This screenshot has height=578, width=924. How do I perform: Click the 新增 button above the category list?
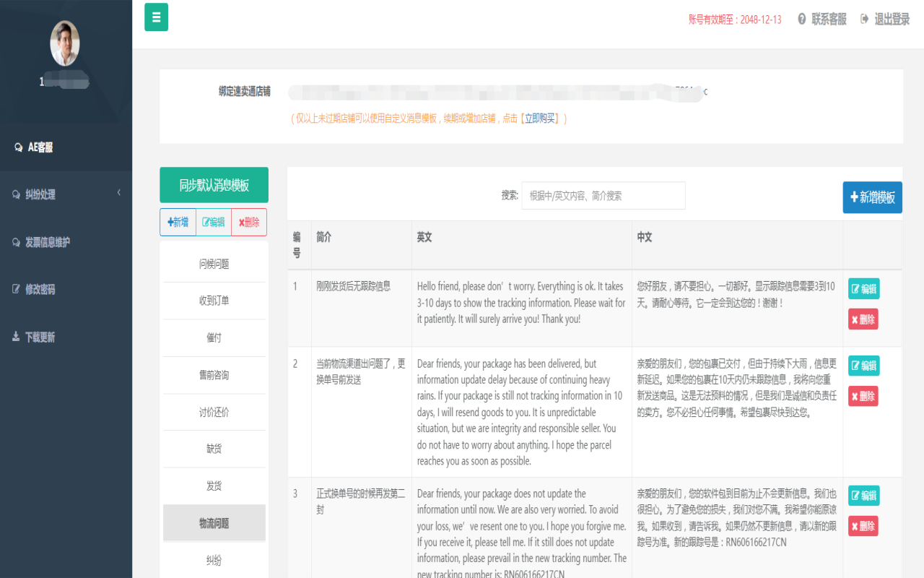pyautogui.click(x=178, y=222)
